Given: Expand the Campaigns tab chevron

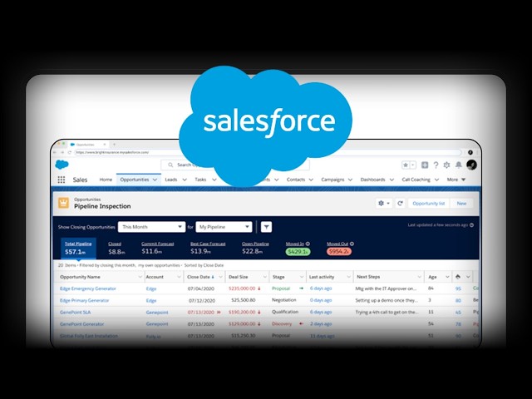Looking at the screenshot, I should [x=350, y=180].
